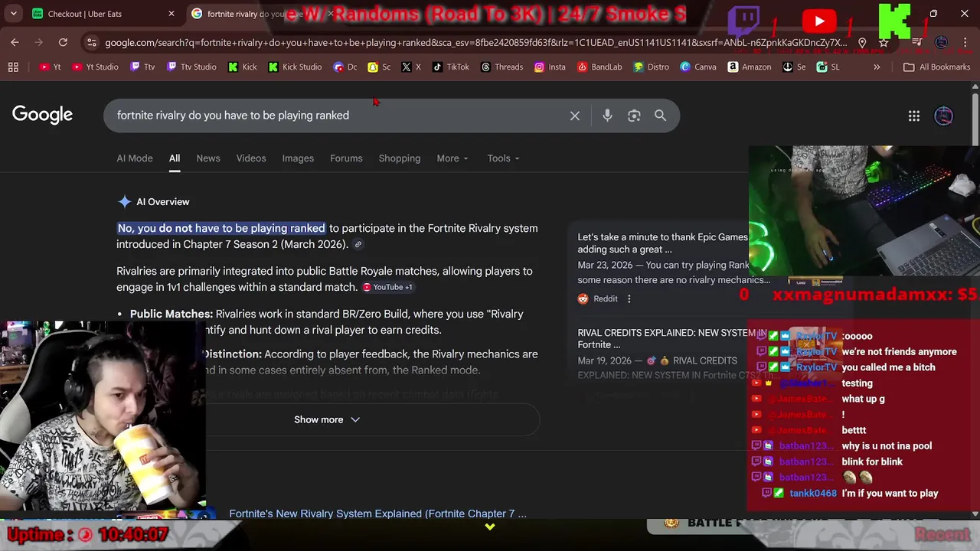The height and width of the screenshot is (551, 980).
Task: Select the News results tab
Action: pyautogui.click(x=208, y=158)
